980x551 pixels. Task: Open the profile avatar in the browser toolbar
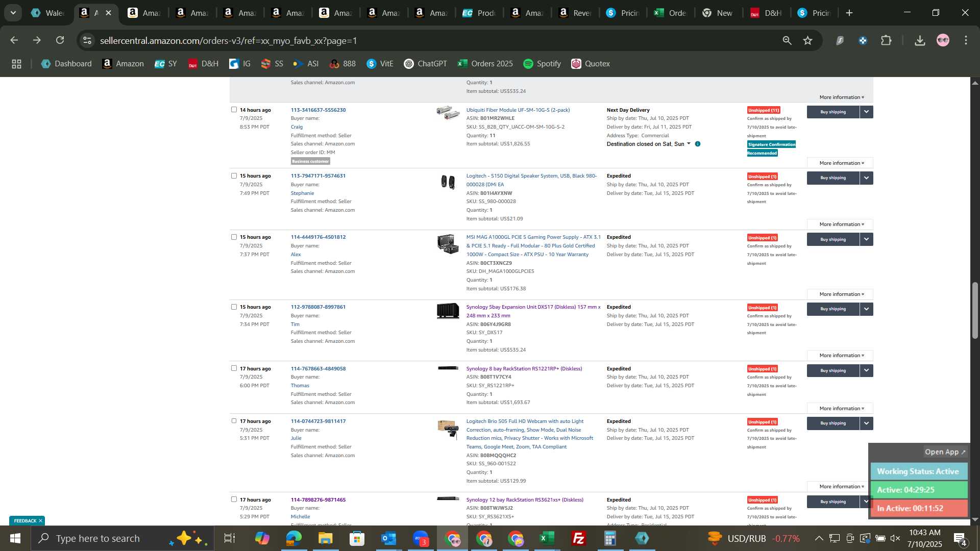[943, 40]
